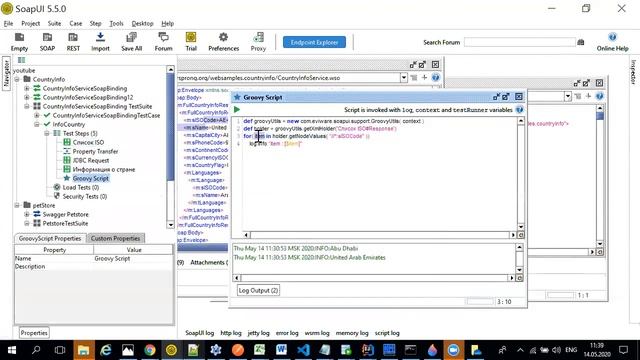640x360 pixels.
Task: Click the Search Forum input field
Action: pos(520,42)
